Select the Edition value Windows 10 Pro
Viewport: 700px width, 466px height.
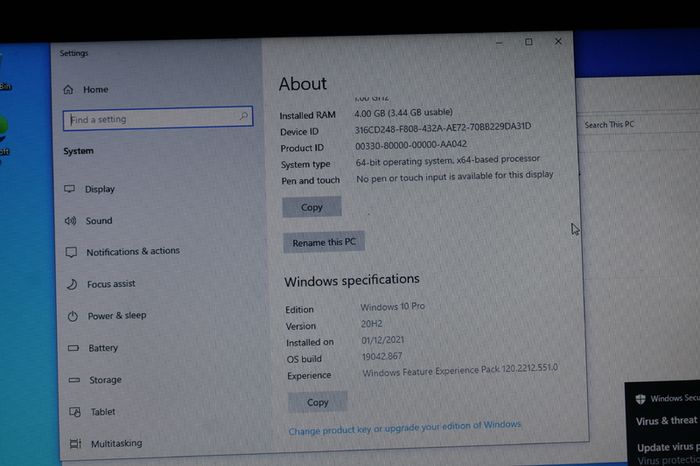tap(392, 307)
